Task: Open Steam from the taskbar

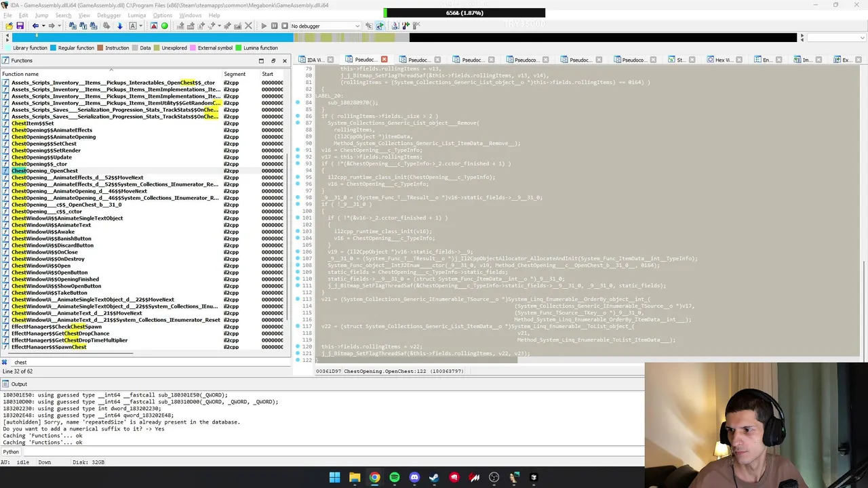Action: (434, 477)
